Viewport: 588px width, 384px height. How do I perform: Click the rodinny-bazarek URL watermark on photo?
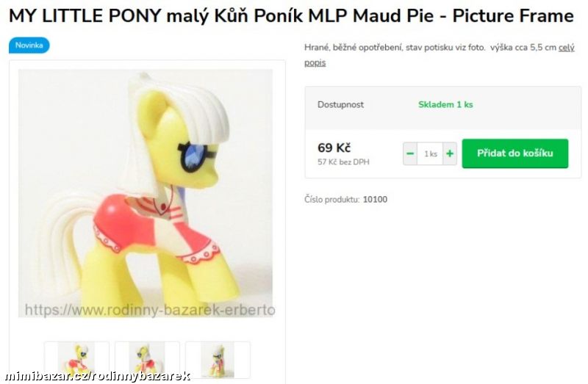tap(150, 310)
